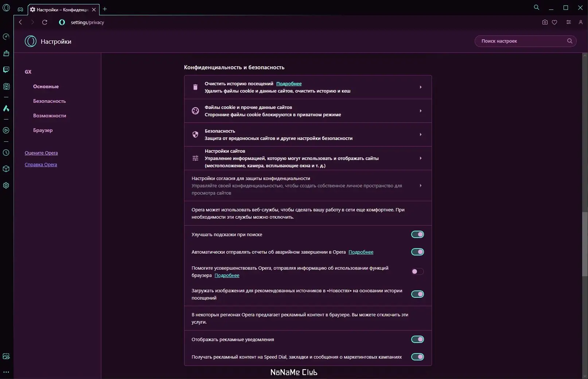Open the Opera GX main menu logo
Screen dimensions: 588x379
6,8
